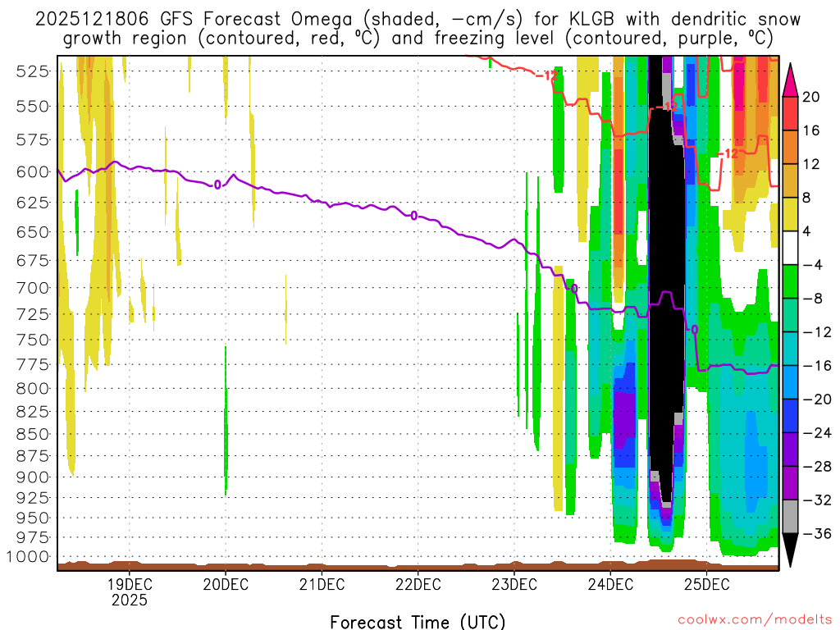Click the dark blue -20 to -24 legend swatch
840x630 pixels.
[x=790, y=416]
